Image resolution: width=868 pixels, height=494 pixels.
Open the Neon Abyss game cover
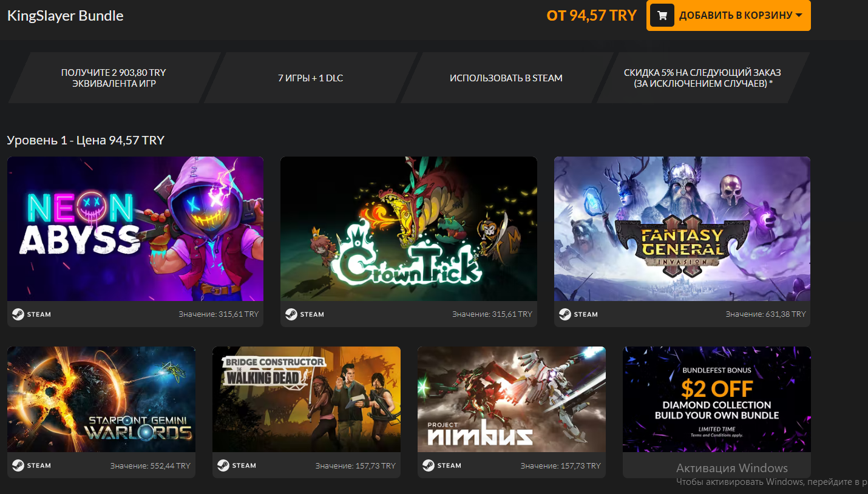(x=135, y=229)
